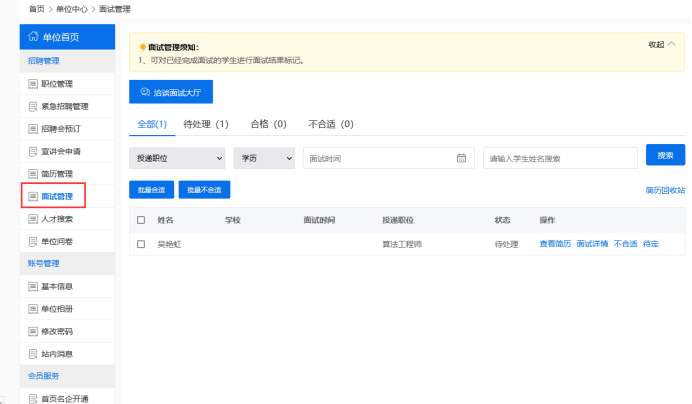The width and height of the screenshot is (692, 404).
Task: Open 紧急招聘管理 in the sidebar
Action: click(x=67, y=106)
